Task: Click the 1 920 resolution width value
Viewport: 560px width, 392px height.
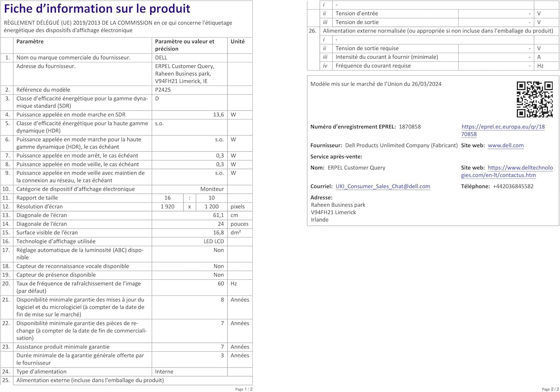Action: point(167,207)
